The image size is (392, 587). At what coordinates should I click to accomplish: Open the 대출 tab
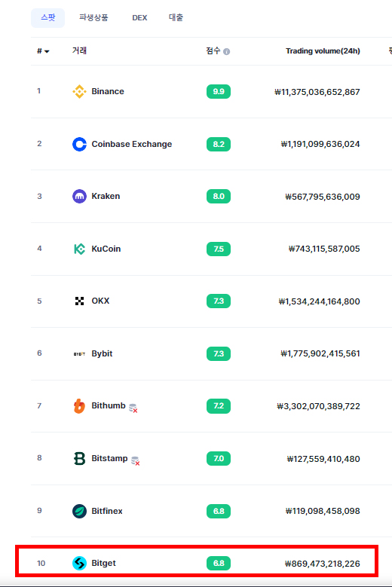tap(176, 17)
